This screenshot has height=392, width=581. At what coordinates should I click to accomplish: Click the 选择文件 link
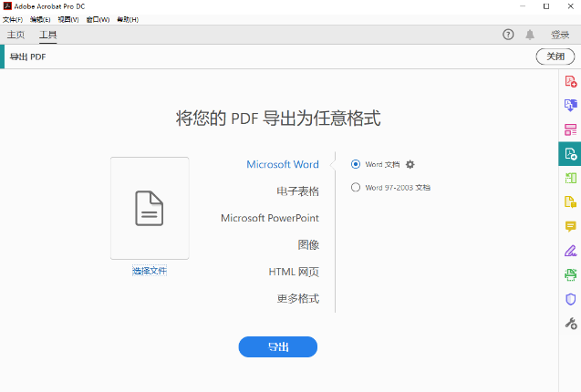tap(150, 271)
